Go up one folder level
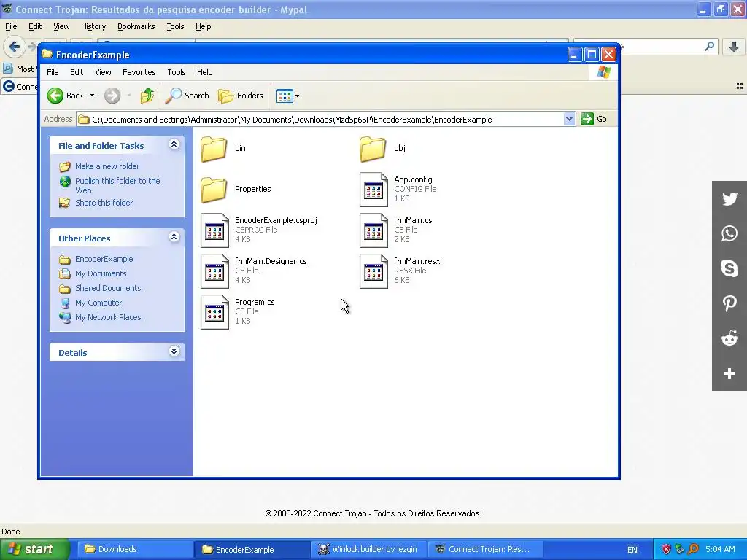This screenshot has width=747, height=560. 147,96
